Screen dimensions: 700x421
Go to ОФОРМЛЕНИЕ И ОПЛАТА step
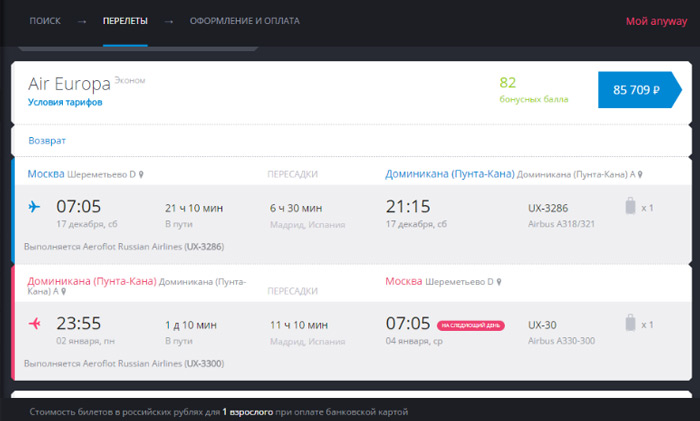(x=245, y=21)
